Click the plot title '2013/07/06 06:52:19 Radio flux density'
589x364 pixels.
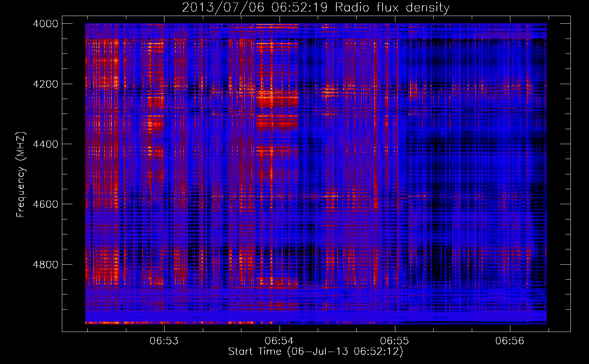316,8
